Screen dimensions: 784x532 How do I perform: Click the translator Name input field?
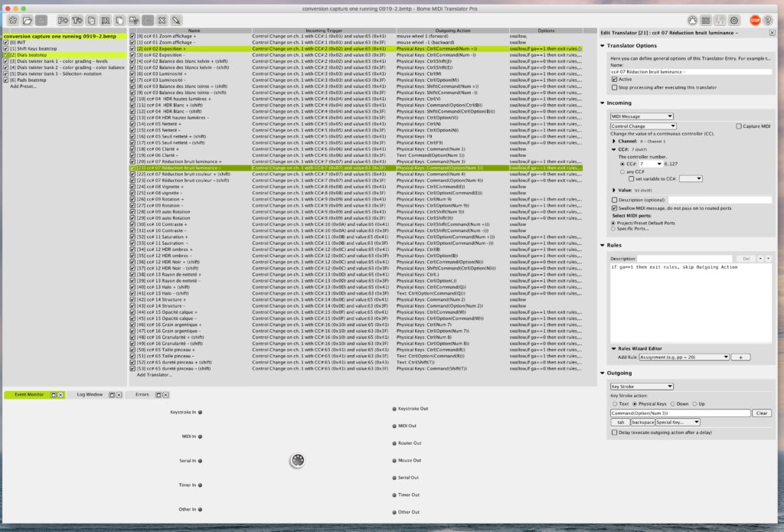pyautogui.click(x=691, y=72)
